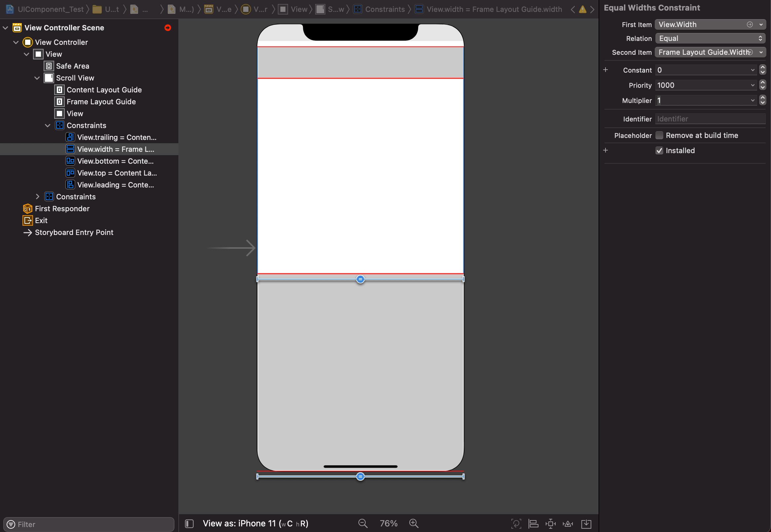Click View as: iPhone 11 device button

tap(256, 523)
